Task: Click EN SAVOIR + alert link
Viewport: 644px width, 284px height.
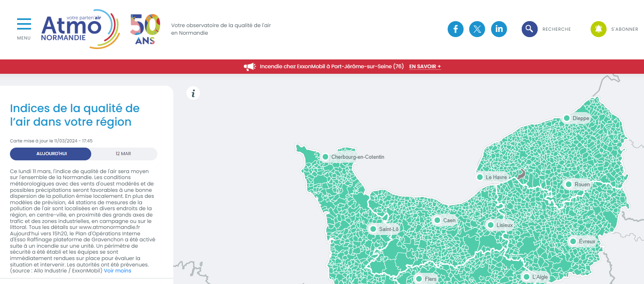Action: point(425,67)
